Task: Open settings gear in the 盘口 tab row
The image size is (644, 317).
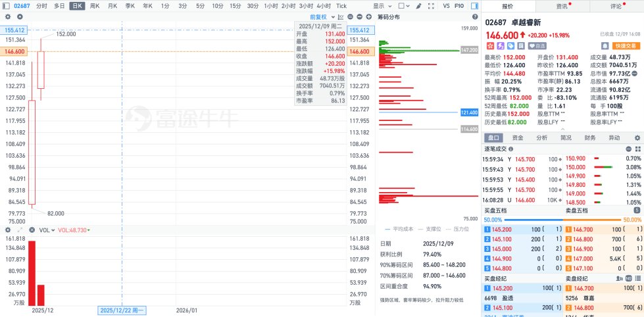Action: pyautogui.click(x=636, y=138)
